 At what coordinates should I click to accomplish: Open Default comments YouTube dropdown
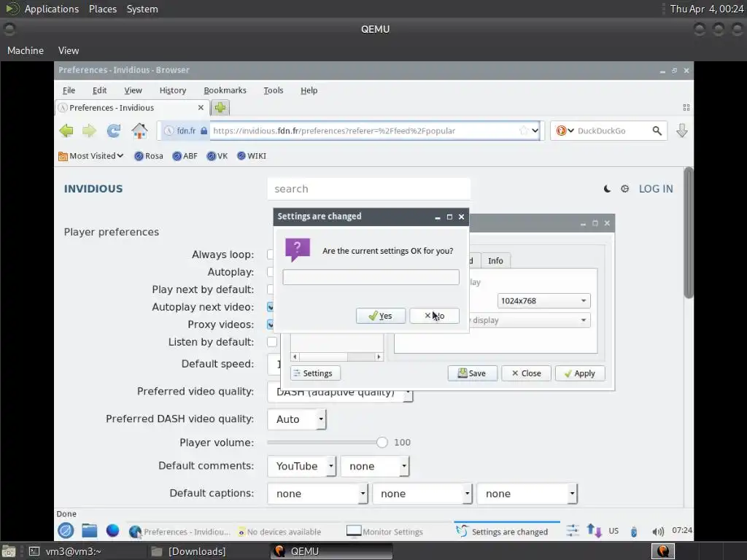point(301,466)
